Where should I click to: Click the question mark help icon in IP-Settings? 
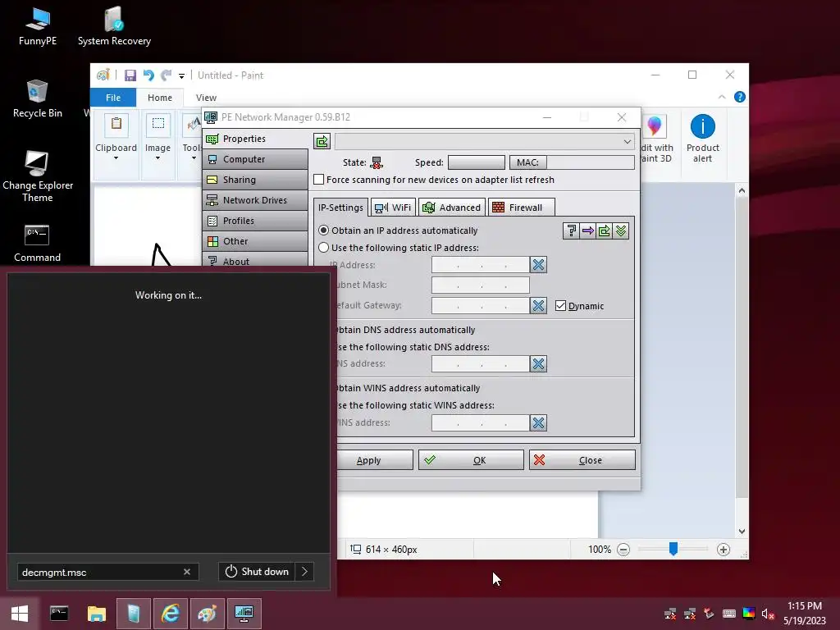pyautogui.click(x=571, y=231)
